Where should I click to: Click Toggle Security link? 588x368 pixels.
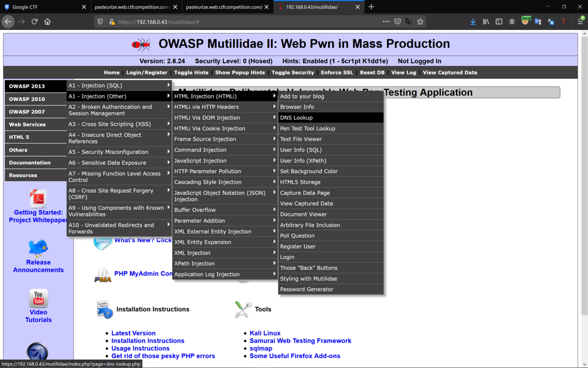pyautogui.click(x=293, y=73)
